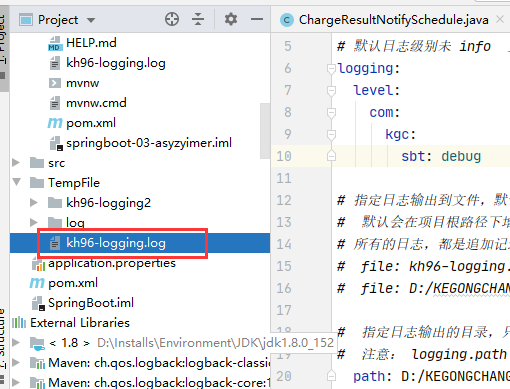Select Maven: ch.qos.logback:logback-classic
This screenshot has height=389, width=510.
click(159, 363)
